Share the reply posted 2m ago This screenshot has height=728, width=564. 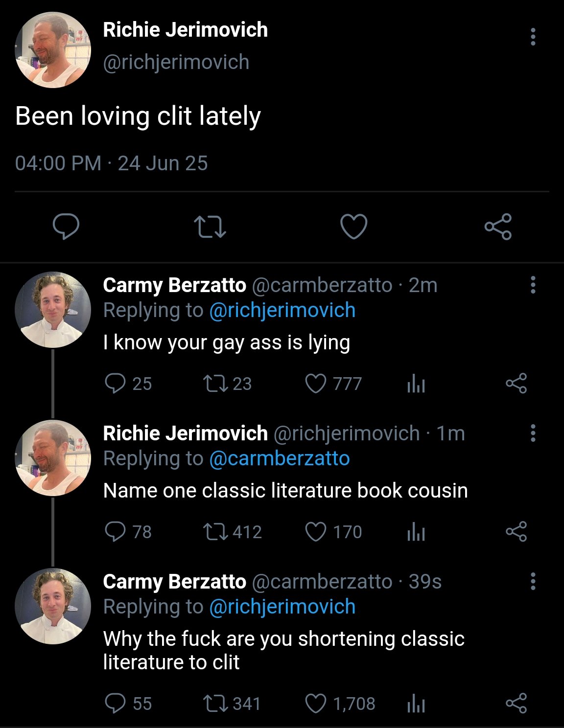pyautogui.click(x=516, y=384)
